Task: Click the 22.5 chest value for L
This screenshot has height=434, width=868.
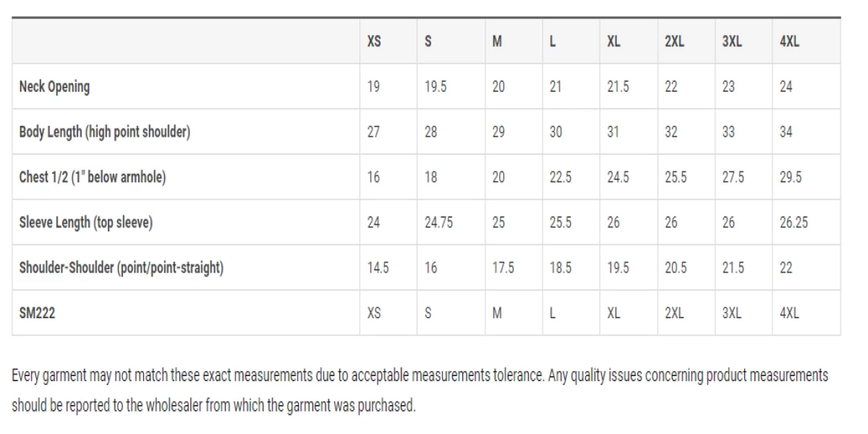Action: (560, 178)
